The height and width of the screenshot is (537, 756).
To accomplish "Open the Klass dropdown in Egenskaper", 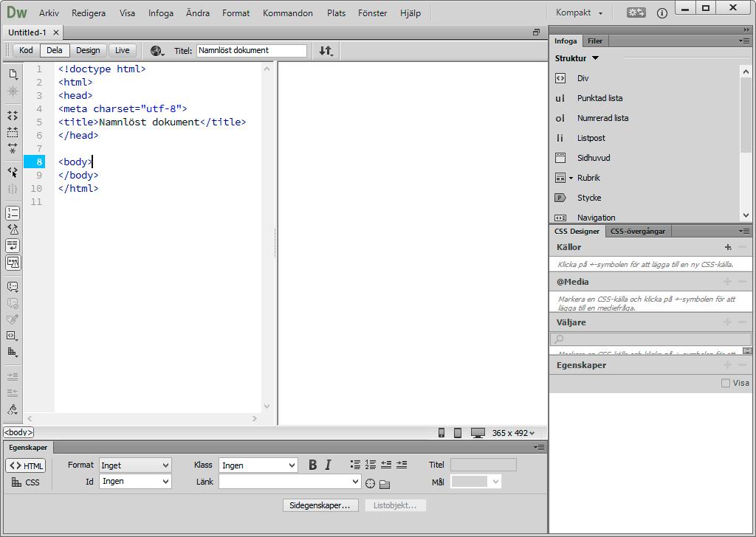I will point(258,465).
